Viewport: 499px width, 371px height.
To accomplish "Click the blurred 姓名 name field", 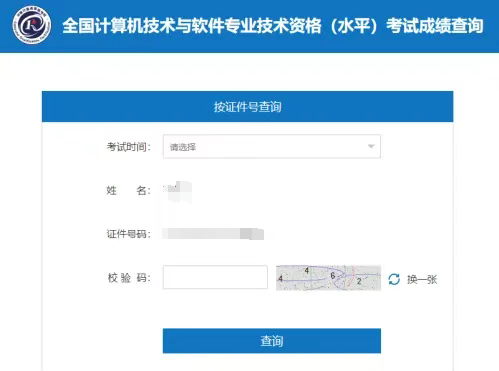I will click(178, 191).
